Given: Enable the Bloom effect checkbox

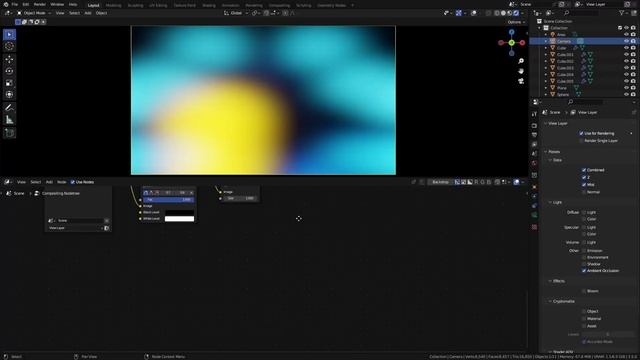Looking at the screenshot, I should click(x=584, y=291).
